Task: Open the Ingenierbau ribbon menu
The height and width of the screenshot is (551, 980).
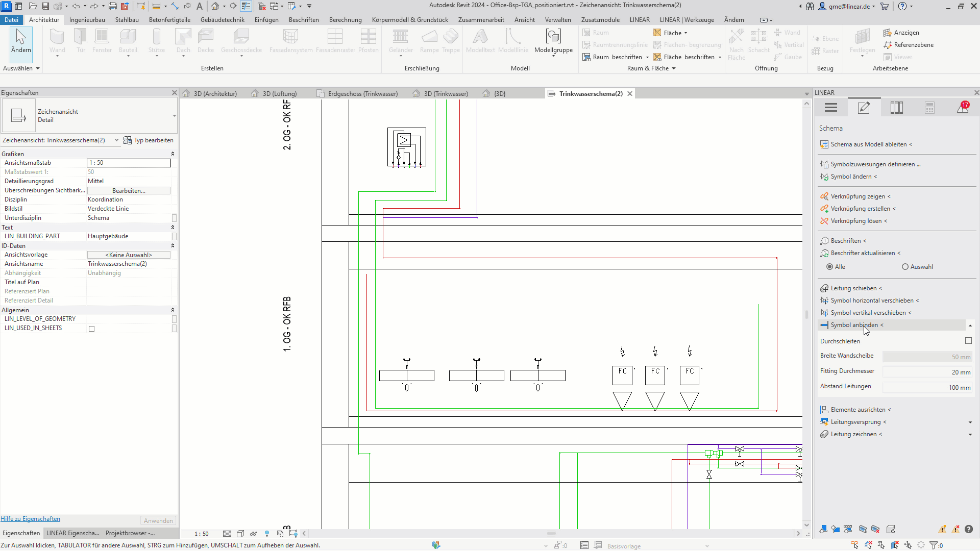Action: [87, 19]
